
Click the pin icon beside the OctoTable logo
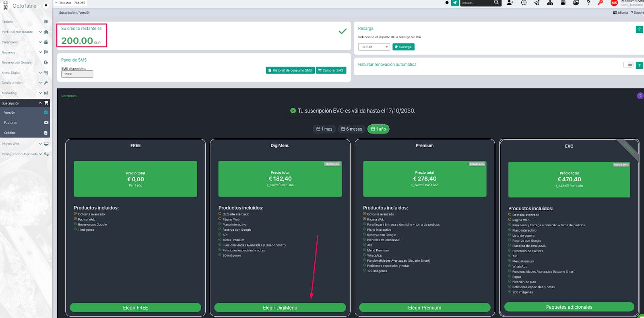[46, 5]
